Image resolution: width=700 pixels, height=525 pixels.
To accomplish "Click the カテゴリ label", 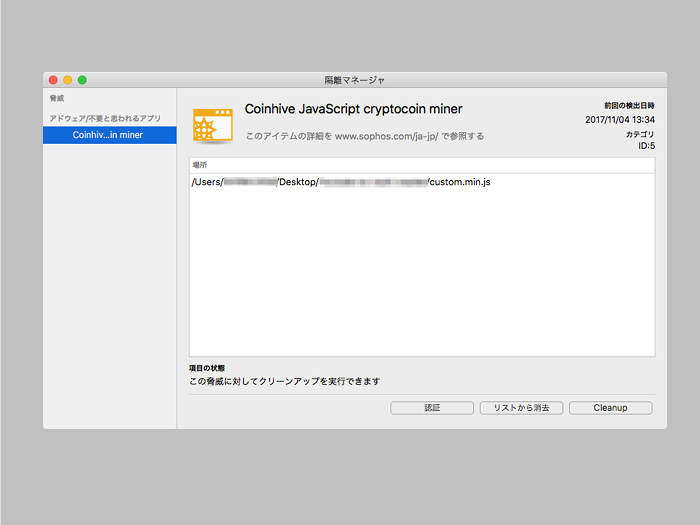I will [x=640, y=134].
